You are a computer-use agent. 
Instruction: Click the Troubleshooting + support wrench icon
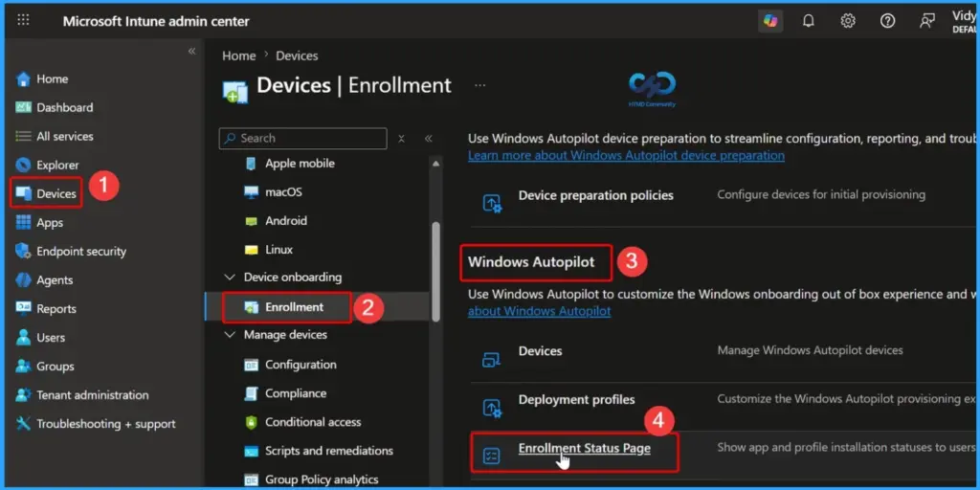(23, 424)
